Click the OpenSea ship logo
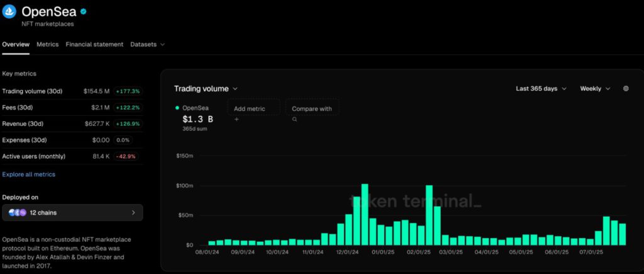This screenshot has height=274, width=644. coord(9,11)
